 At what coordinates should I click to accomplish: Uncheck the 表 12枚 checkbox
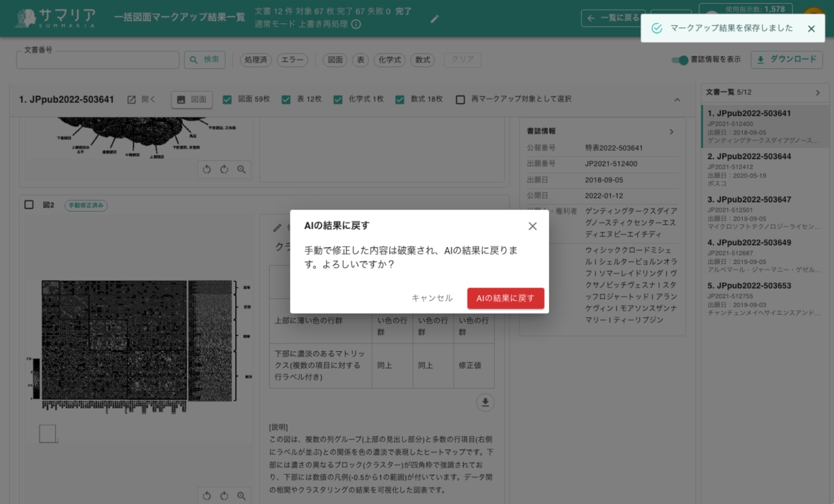click(x=286, y=100)
